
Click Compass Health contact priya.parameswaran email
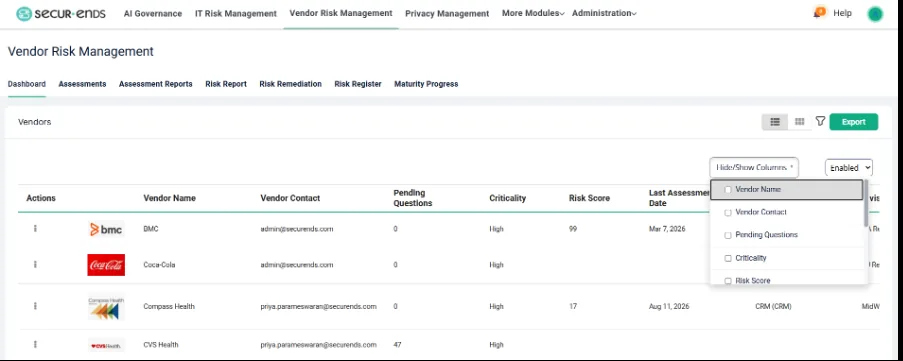click(x=318, y=307)
